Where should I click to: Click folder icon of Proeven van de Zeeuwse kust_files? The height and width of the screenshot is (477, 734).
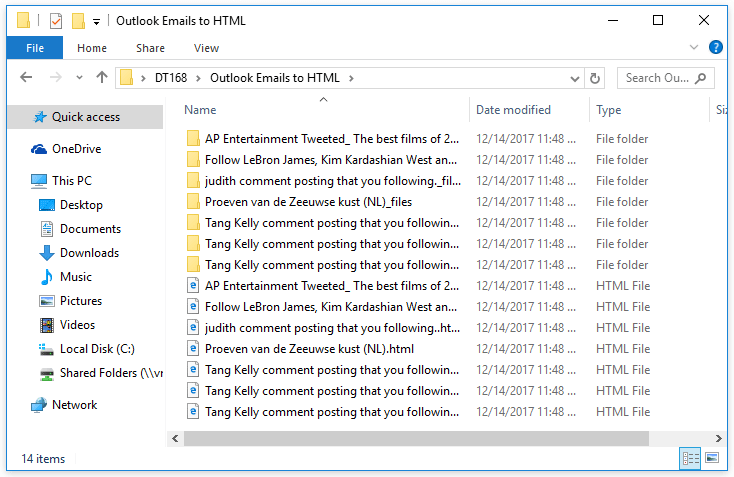tap(193, 202)
